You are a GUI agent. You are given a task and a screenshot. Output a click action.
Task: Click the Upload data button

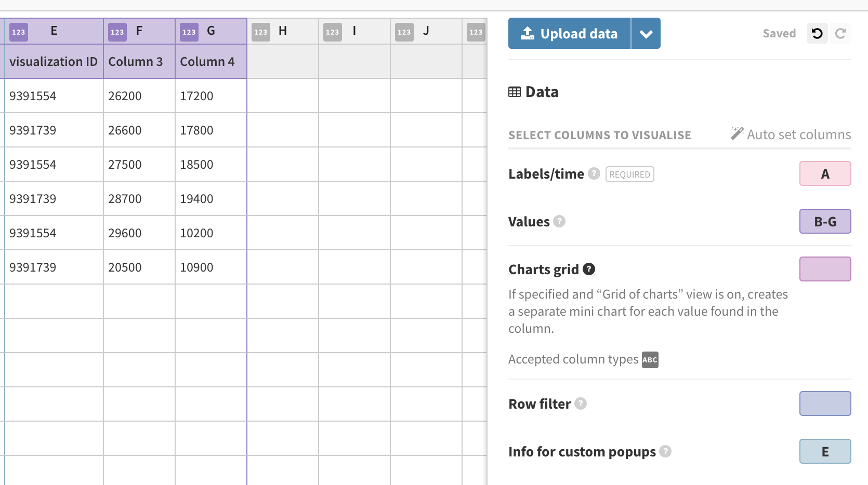(569, 33)
